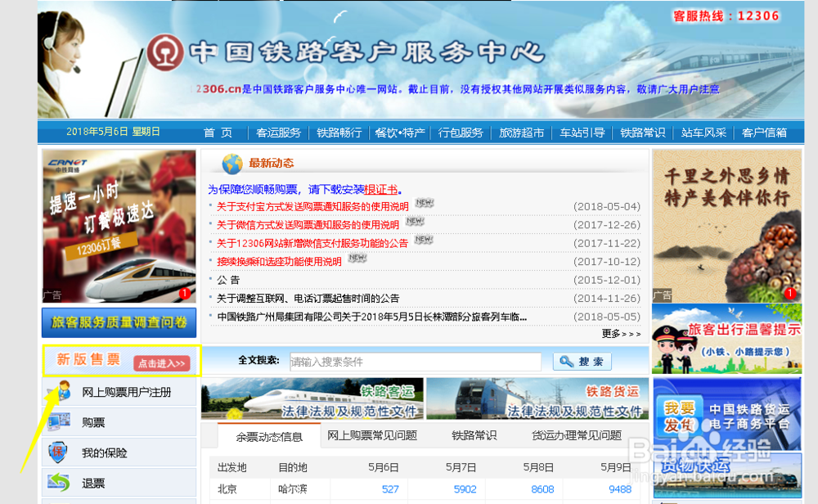Open 关于12306网站新增微信支付服务功能的公告
Viewport: 818px width, 504px height.
[312, 243]
